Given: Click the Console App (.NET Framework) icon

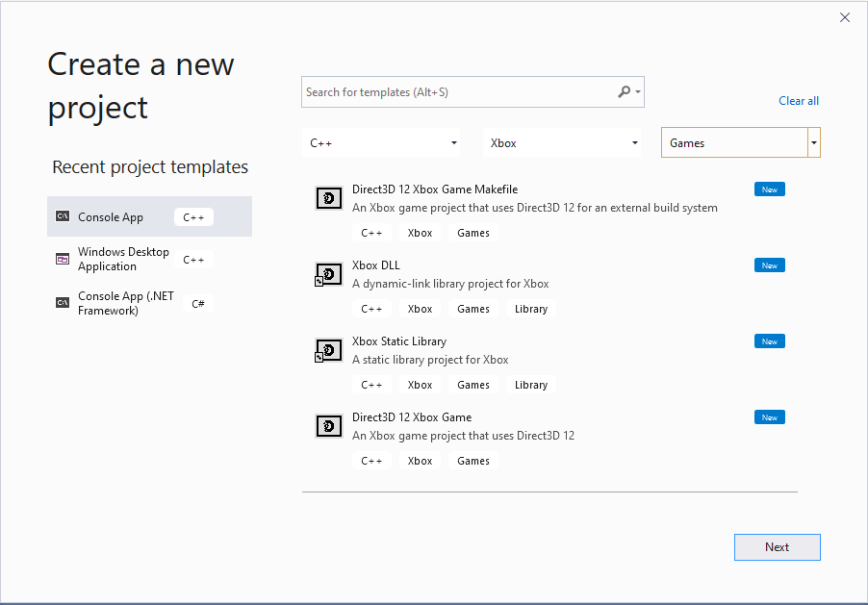Looking at the screenshot, I should pyautogui.click(x=63, y=303).
